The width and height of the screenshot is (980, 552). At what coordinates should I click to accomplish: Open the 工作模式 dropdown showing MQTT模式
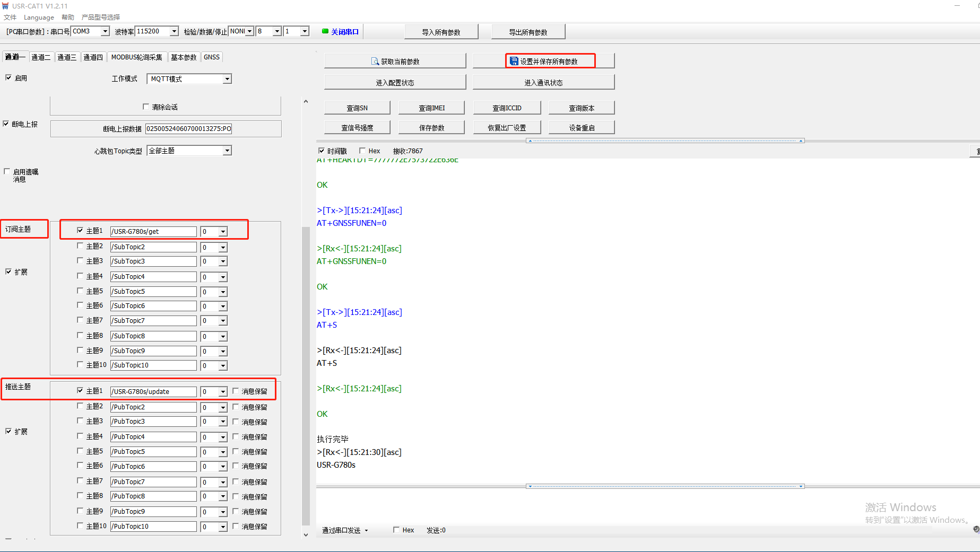[227, 79]
